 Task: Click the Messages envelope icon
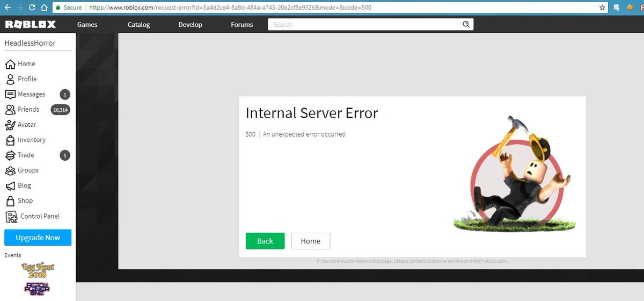point(10,94)
